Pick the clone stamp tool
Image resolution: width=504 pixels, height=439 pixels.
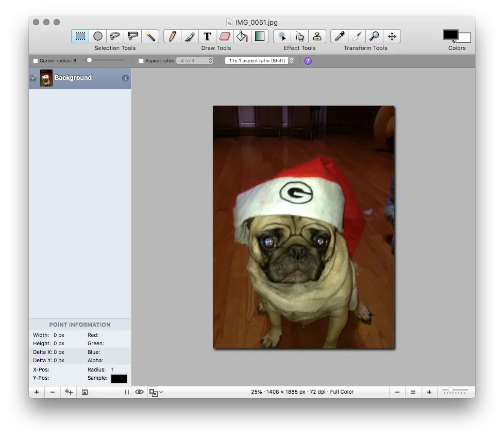pos(317,36)
